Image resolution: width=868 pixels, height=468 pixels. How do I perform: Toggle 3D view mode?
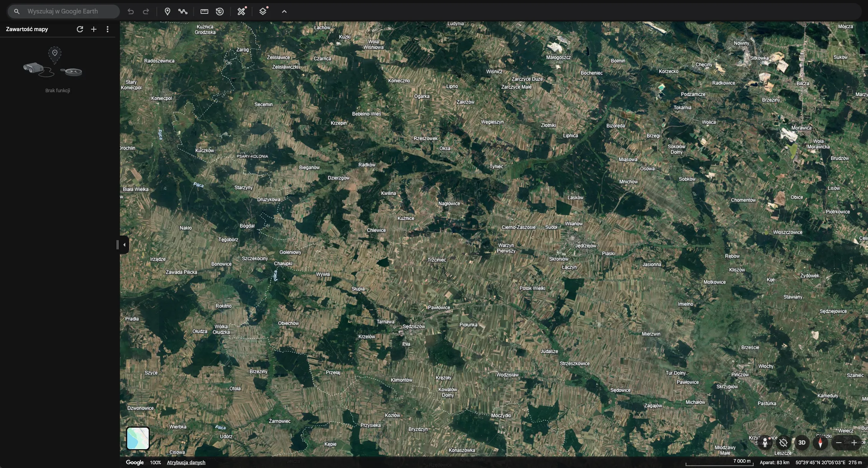click(x=802, y=443)
